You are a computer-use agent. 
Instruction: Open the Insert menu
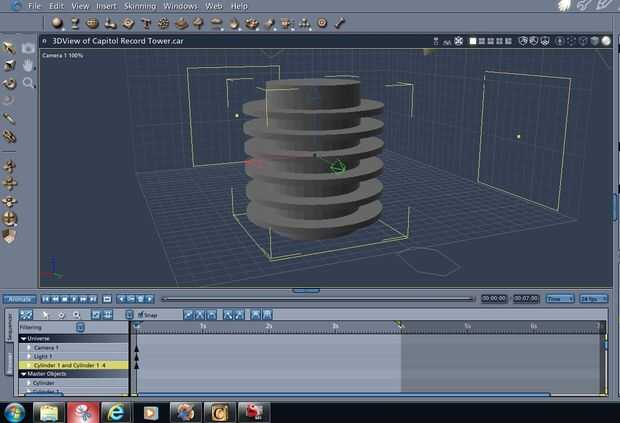[106, 6]
